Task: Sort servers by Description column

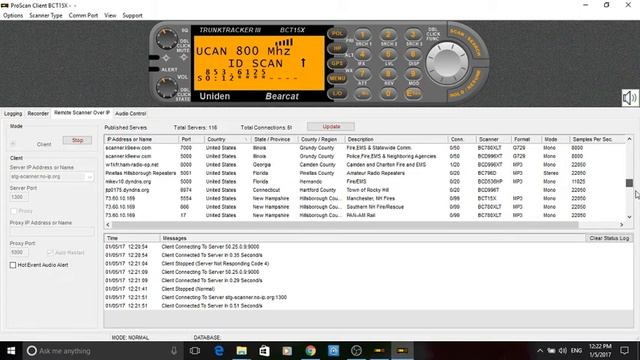Action: 396,139
